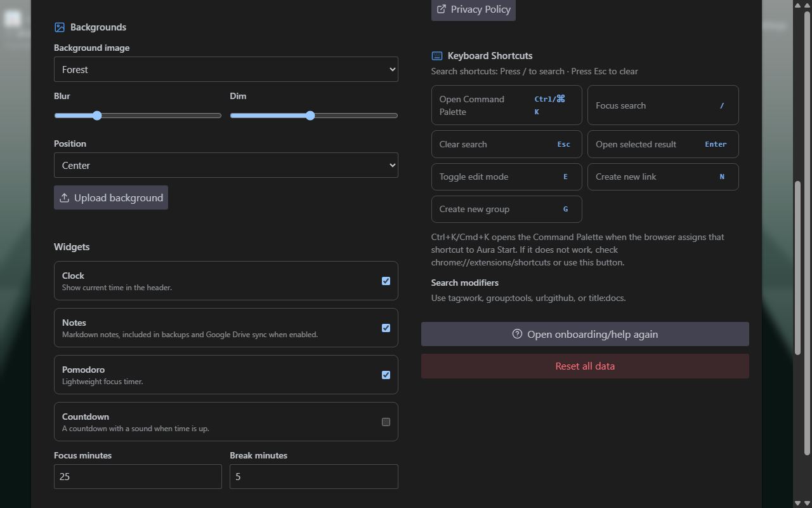Turn off the Pomodoro widget checkbox
Viewport: 812px width, 508px height.
pos(386,375)
